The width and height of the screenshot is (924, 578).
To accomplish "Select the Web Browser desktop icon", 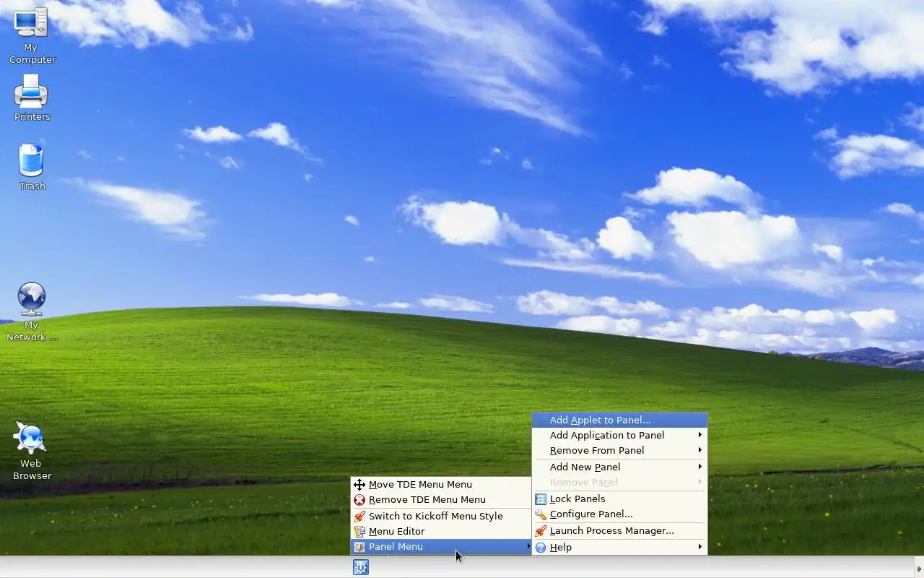I will point(31,451).
